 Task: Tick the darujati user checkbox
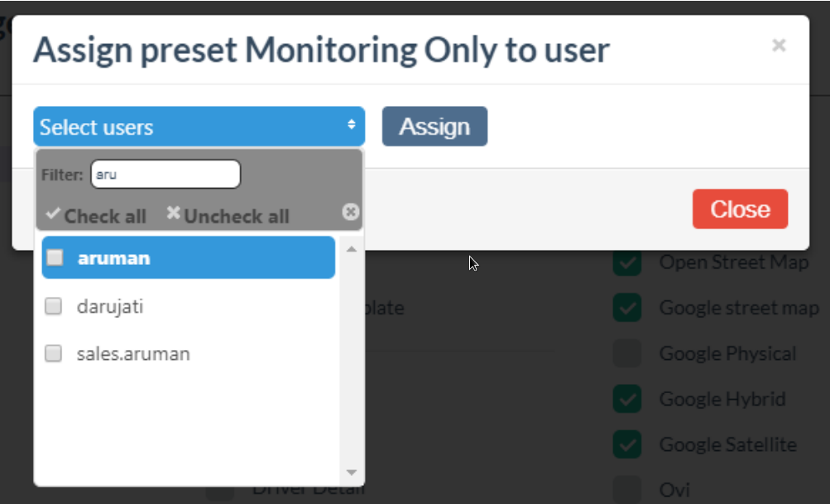click(54, 306)
